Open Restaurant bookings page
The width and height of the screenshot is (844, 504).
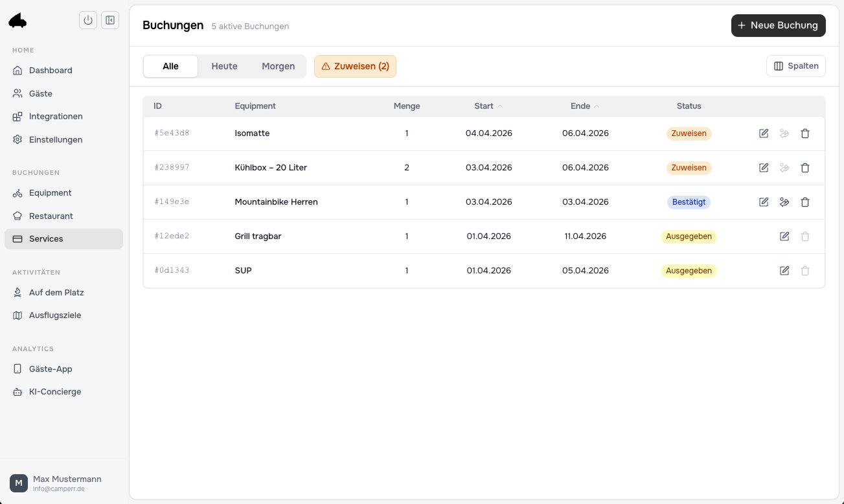coord(63,216)
